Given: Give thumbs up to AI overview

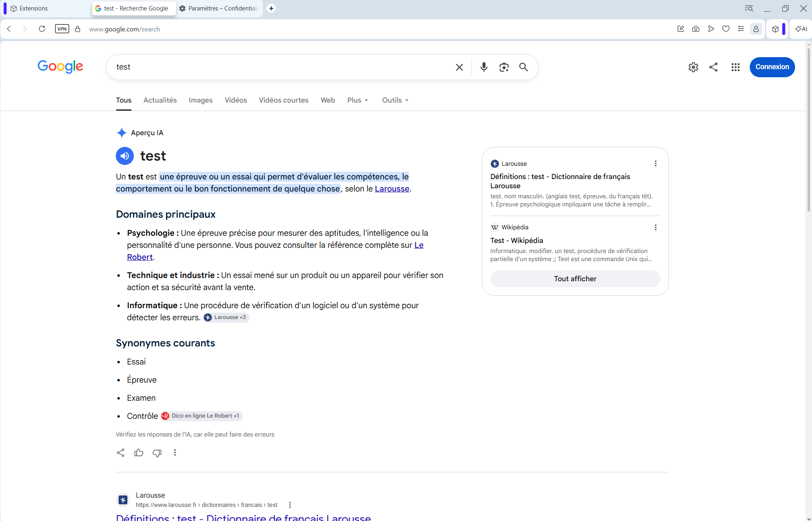Looking at the screenshot, I should point(139,453).
